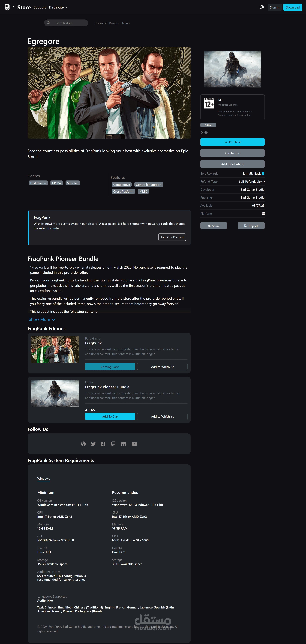Select the MOBA genre tag
Image resolution: width=306 pixels, height=644 pixels.
pos(57,183)
